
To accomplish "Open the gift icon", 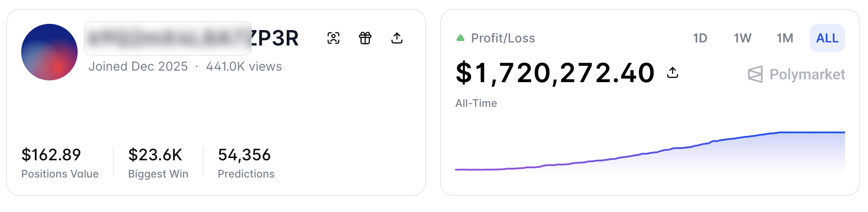I will tap(365, 38).
